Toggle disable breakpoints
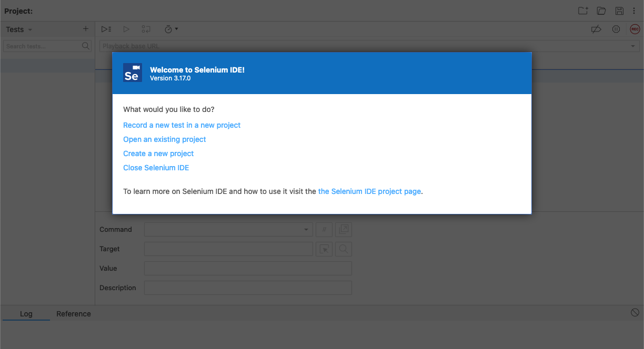This screenshot has height=349, width=644. coord(596,29)
